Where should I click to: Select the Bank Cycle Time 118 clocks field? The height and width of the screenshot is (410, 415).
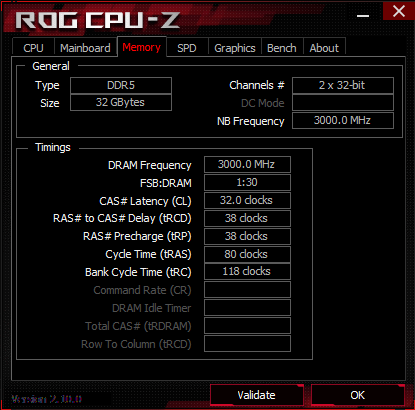(247, 271)
